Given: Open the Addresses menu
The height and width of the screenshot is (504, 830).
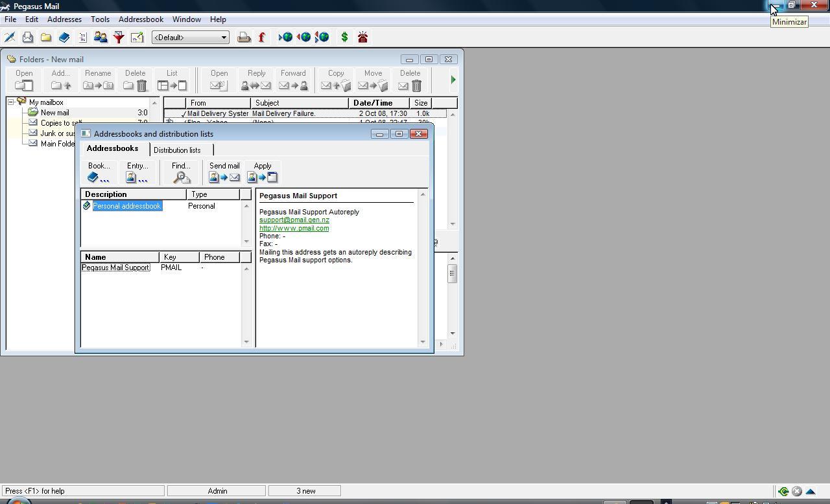Looking at the screenshot, I should [x=64, y=19].
